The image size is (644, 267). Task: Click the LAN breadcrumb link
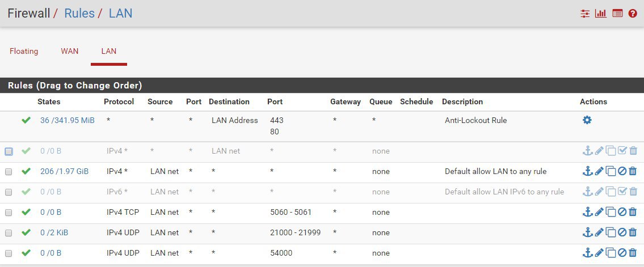(x=120, y=13)
